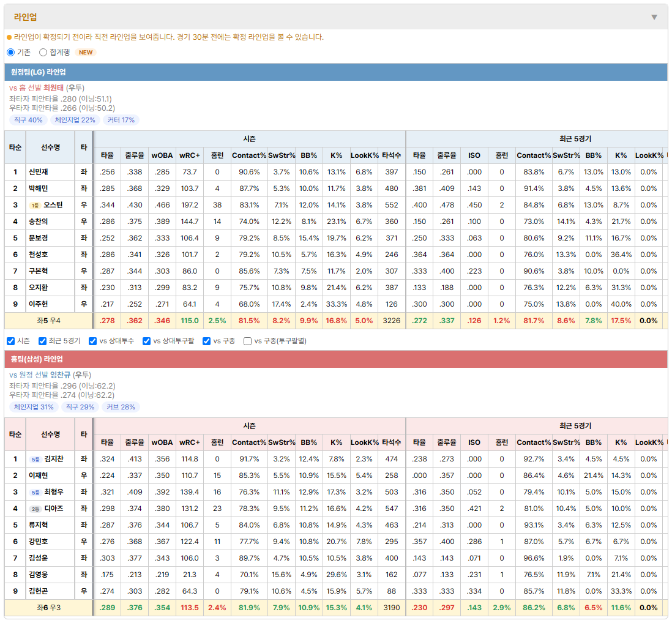Click player name 김헌곤
Viewport: 672px width, 623px height.
(x=38, y=591)
